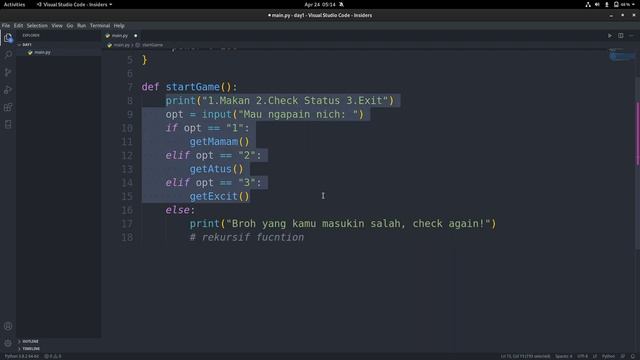Click the closing brace on line 5

pyautogui.click(x=144, y=60)
